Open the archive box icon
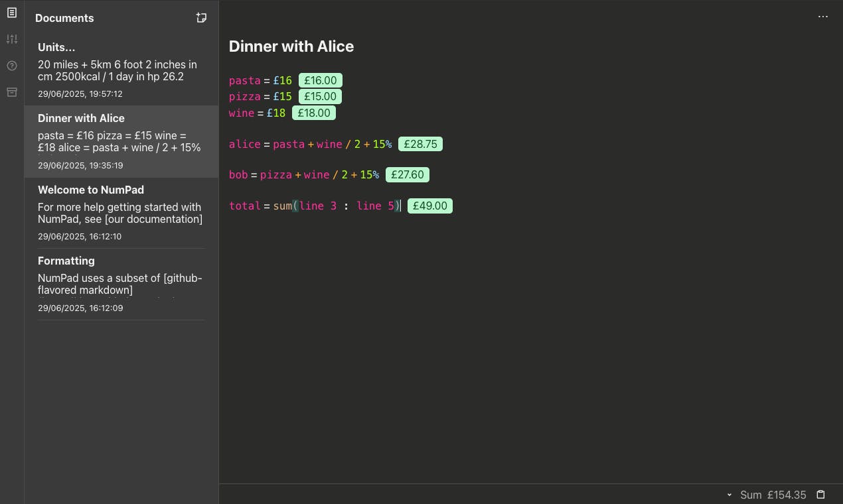This screenshot has height=504, width=843. pyautogui.click(x=12, y=92)
